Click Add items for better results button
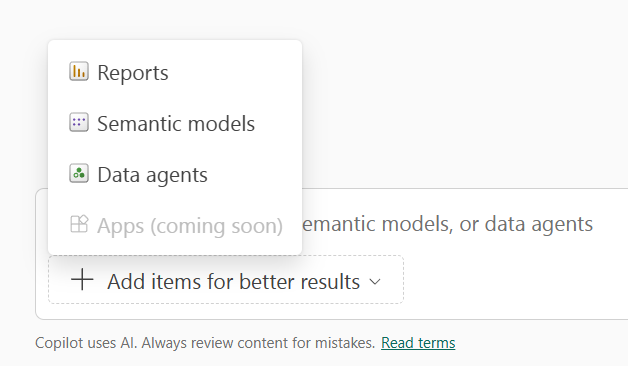 226,280
